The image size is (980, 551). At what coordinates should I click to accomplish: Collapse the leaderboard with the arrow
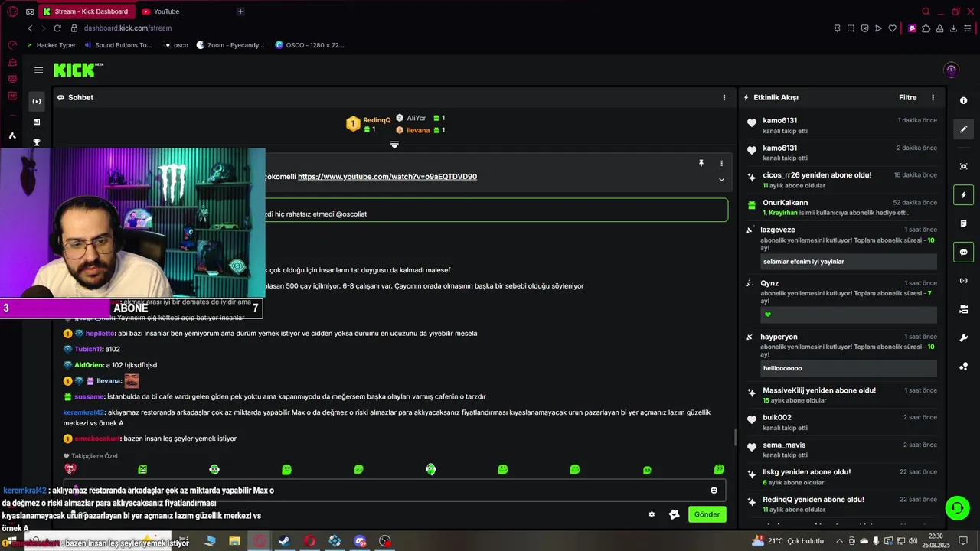click(x=394, y=145)
